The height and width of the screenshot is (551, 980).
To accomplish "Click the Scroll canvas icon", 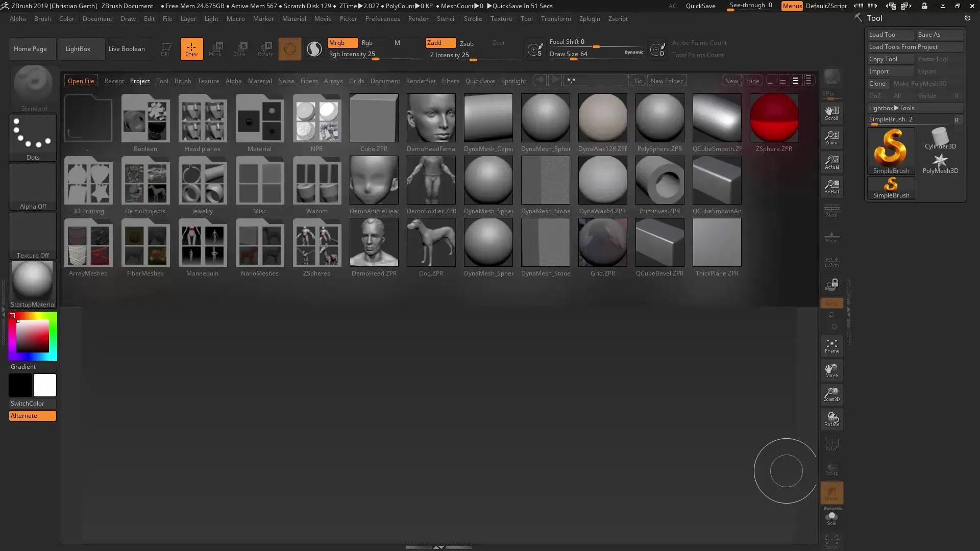I will point(831,113).
